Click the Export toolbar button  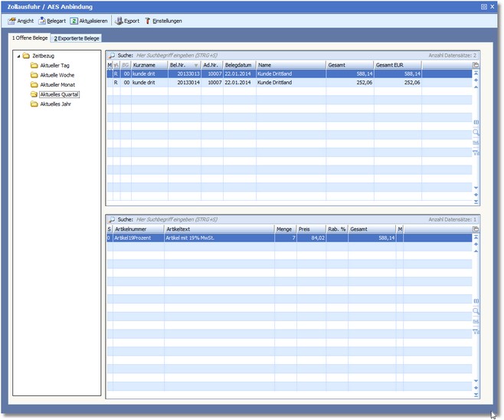127,21
